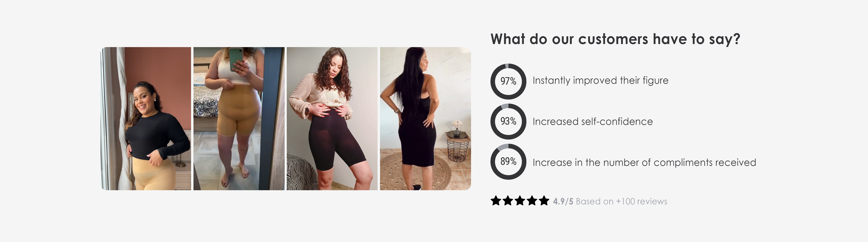The width and height of the screenshot is (868, 242).
Task: Click 'Instantly improved their figure' label
Action: pos(600,81)
